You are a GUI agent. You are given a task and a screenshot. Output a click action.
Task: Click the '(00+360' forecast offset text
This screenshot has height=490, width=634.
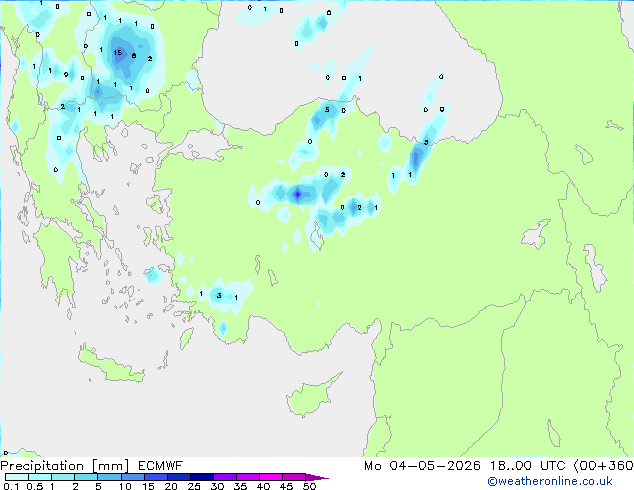[x=603, y=466]
